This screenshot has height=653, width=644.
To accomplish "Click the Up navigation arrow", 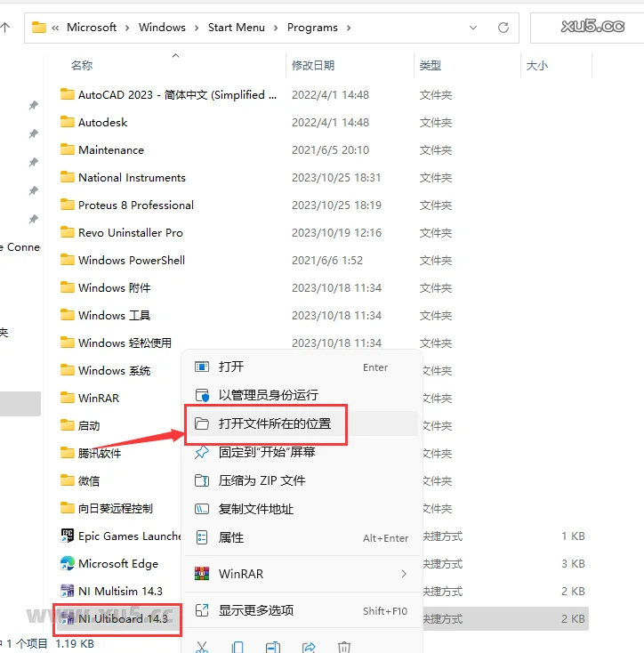I will pos(5,28).
